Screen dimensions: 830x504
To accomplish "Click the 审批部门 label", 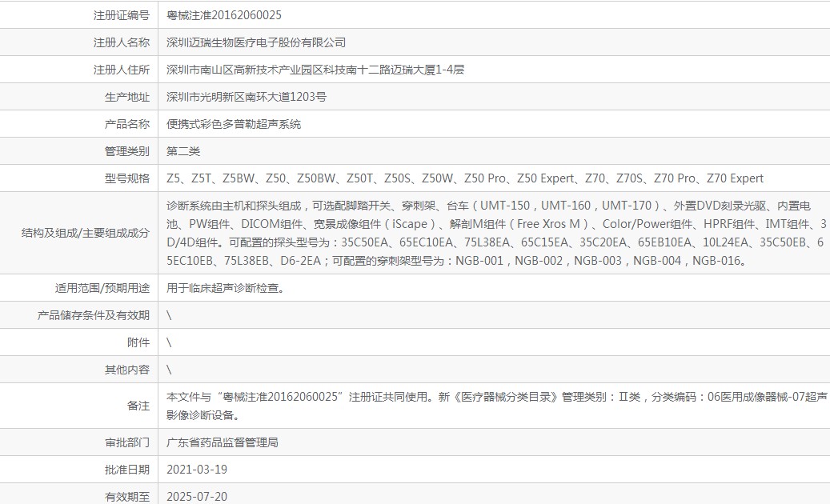I will tap(127, 442).
